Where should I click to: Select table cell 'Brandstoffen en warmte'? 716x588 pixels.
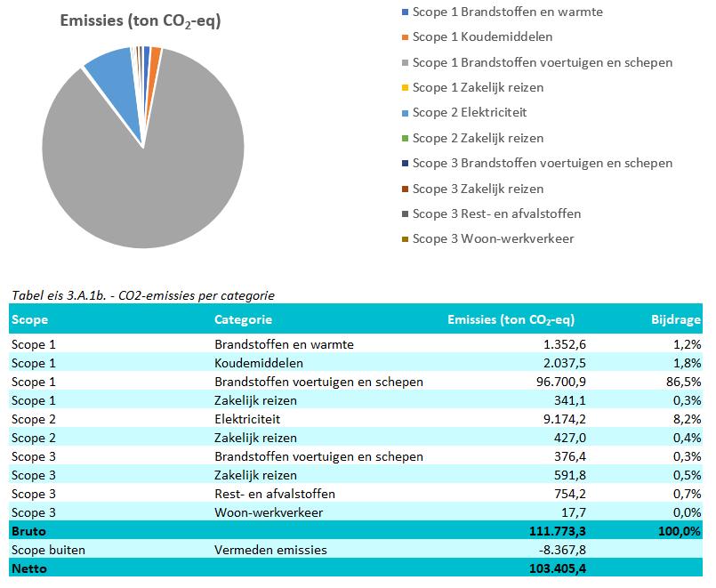[x=284, y=344]
